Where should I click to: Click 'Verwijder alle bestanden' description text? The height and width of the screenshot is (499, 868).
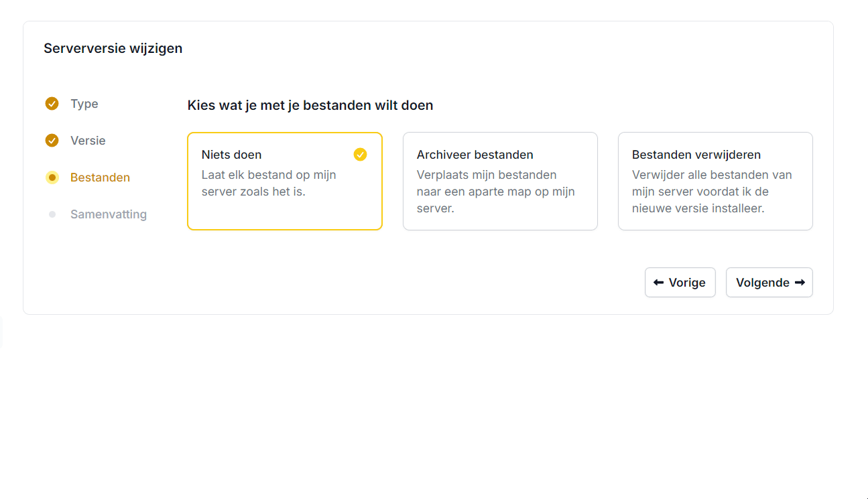point(711,192)
